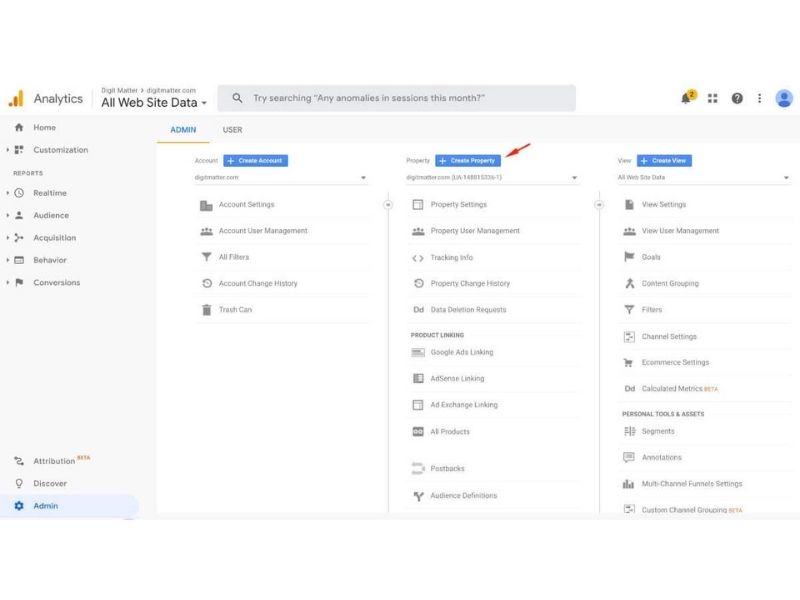The height and width of the screenshot is (600, 800).
Task: Click the Conversions flag icon
Action: [x=19, y=282]
